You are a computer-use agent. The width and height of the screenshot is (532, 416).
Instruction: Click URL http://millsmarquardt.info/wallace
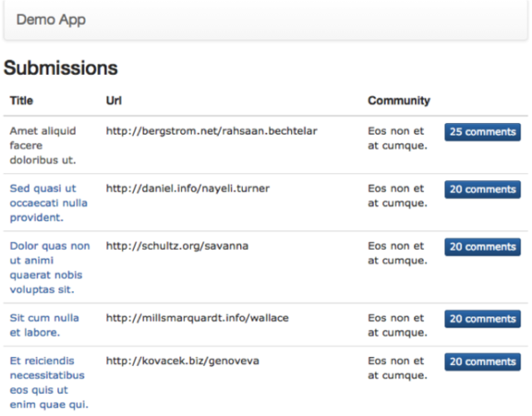coord(198,318)
